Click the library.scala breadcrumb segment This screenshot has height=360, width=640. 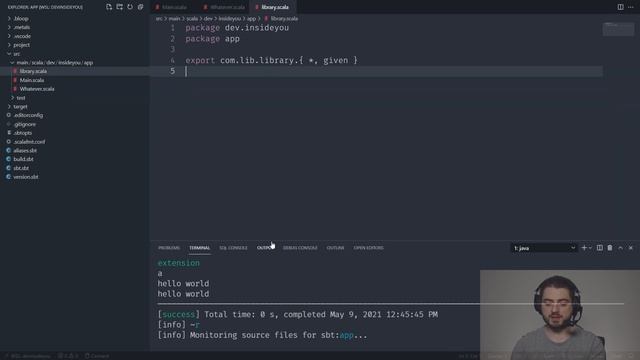(281, 19)
